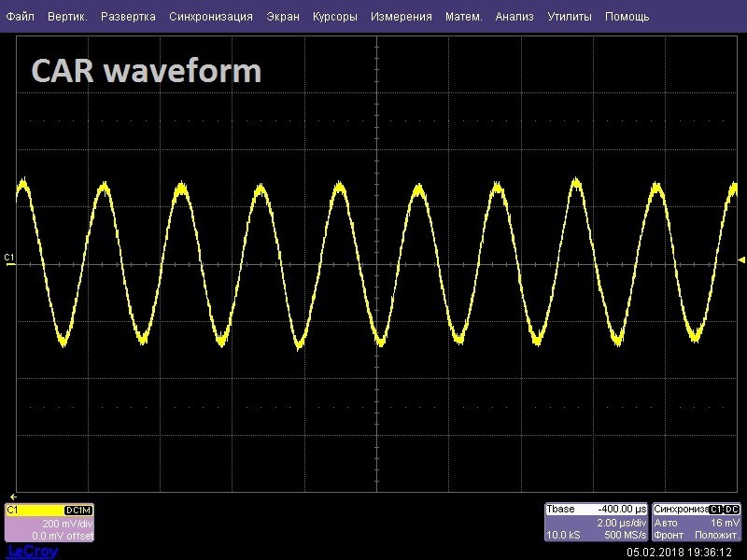Click the C1 ground level marker
This screenshot has height=560, width=747.
click(9, 260)
